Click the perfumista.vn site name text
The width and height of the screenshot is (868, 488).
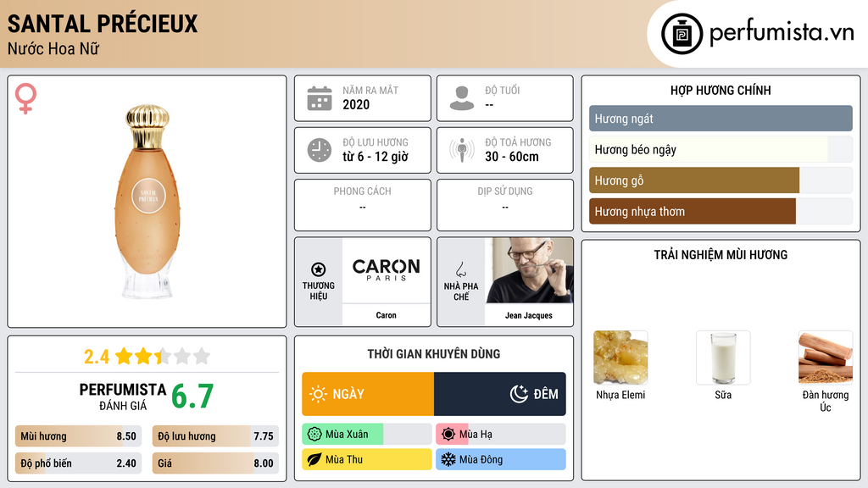782,32
